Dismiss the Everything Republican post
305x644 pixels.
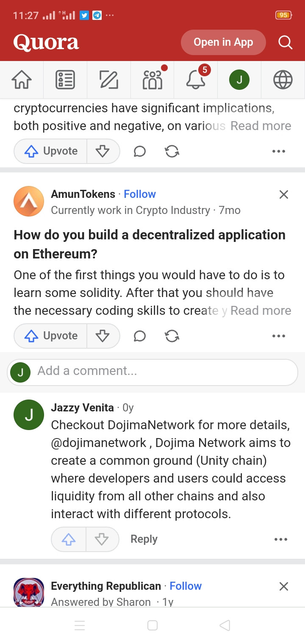283,586
